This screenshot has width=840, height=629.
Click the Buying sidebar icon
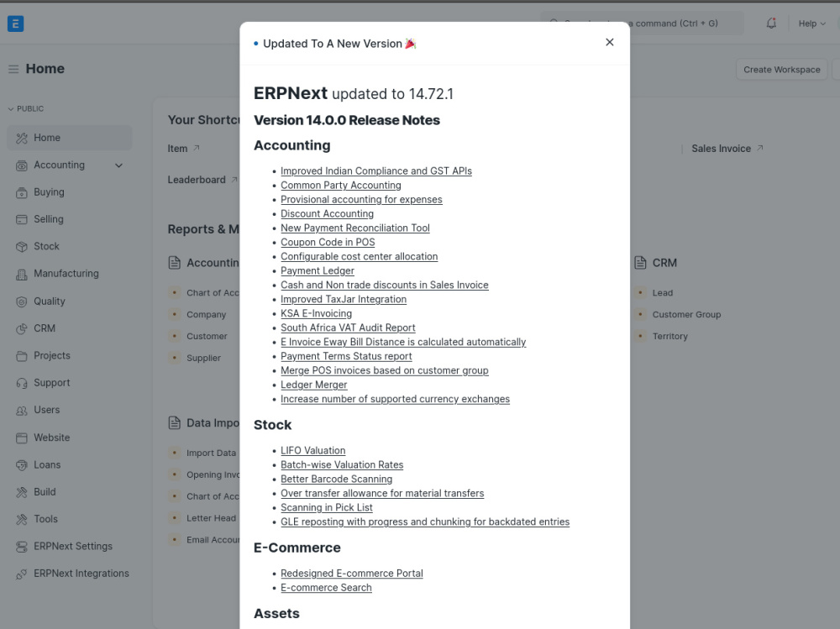point(22,192)
